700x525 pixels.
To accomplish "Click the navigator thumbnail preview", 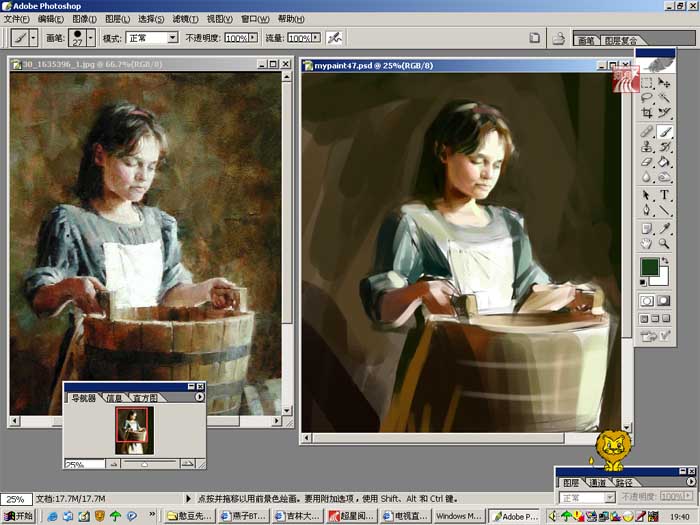I will (x=134, y=430).
